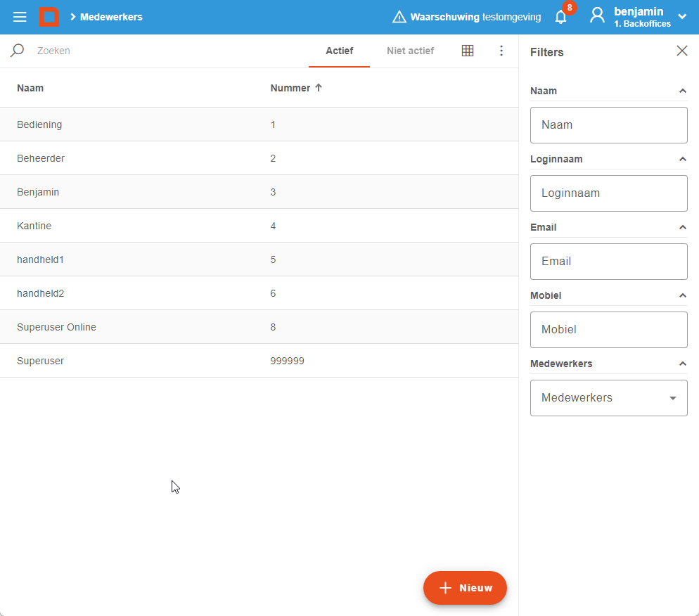This screenshot has height=616, width=699.
Task: Click the benjamin user profile icon
Action: 597,15
